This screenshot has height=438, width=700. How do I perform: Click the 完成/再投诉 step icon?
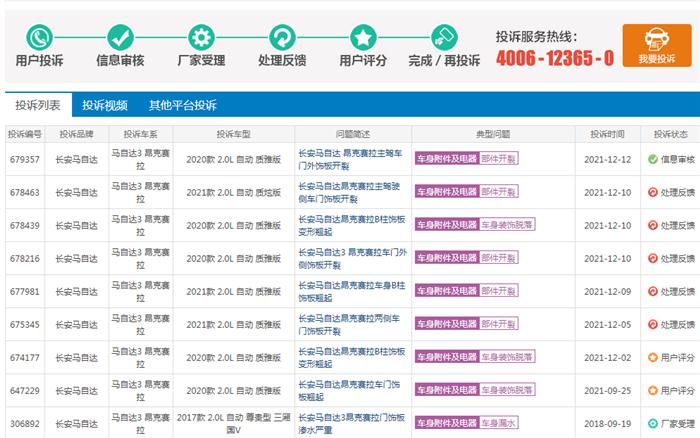[444, 38]
